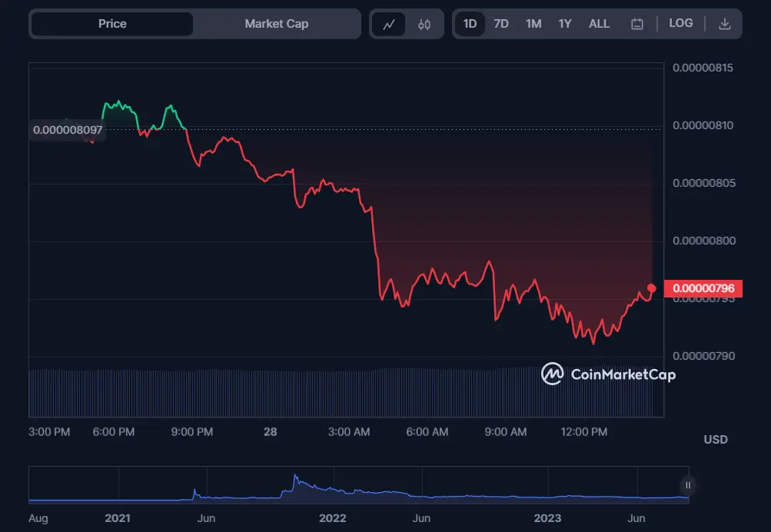
Task: Set the time range to 1M
Action: click(x=533, y=24)
